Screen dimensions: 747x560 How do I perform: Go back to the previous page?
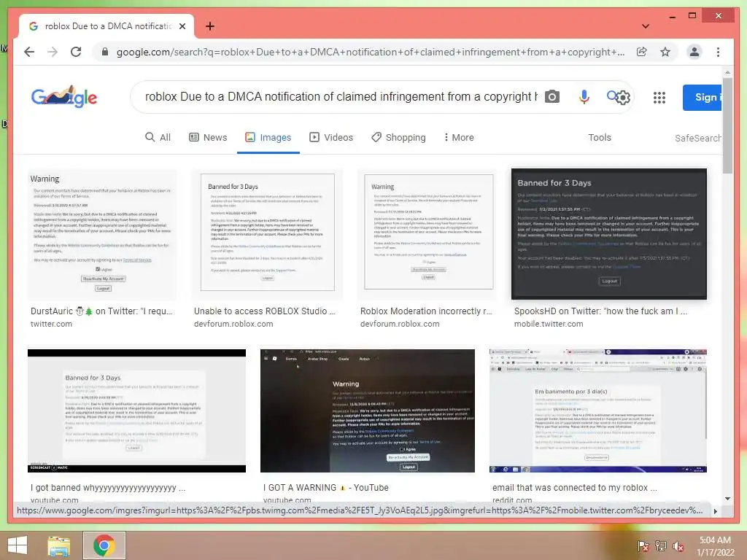point(29,52)
